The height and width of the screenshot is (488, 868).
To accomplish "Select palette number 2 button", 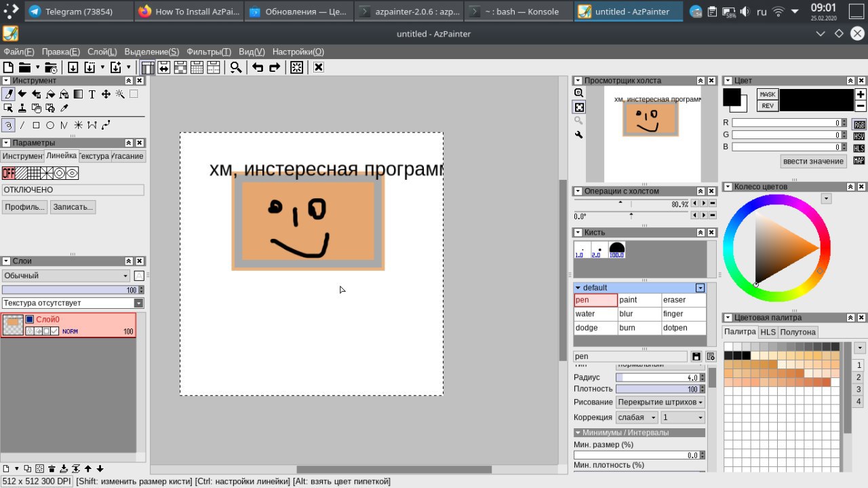I will coord(859,377).
